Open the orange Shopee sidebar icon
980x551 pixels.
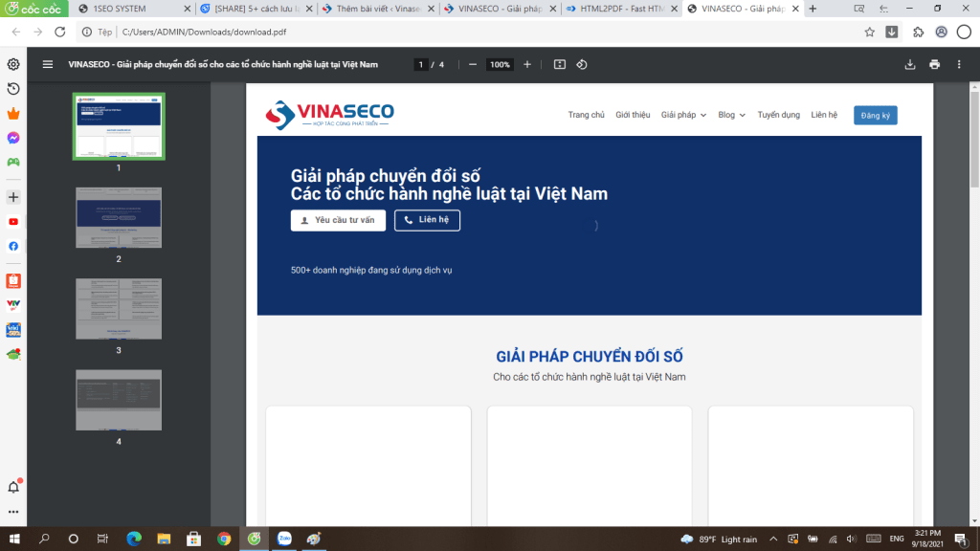point(13,280)
